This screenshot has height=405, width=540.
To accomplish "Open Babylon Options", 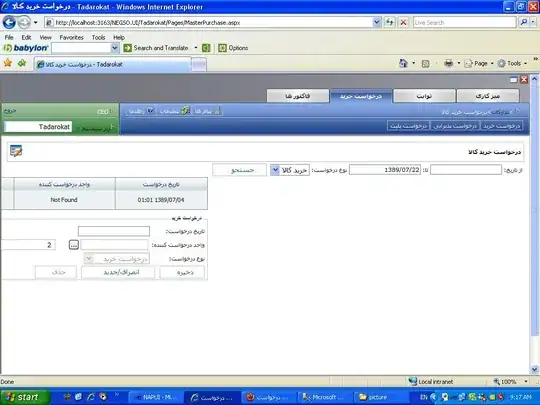I will click(233, 48).
